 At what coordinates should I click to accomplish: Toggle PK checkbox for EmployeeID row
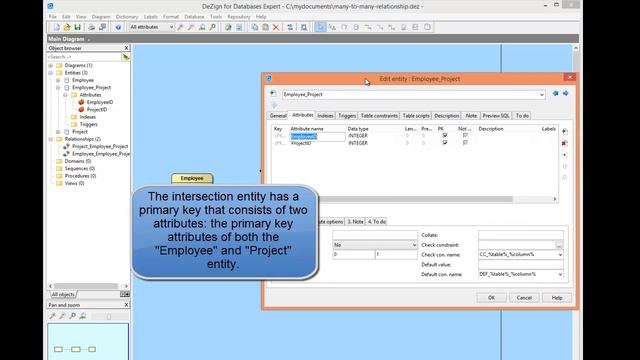[x=445, y=136]
